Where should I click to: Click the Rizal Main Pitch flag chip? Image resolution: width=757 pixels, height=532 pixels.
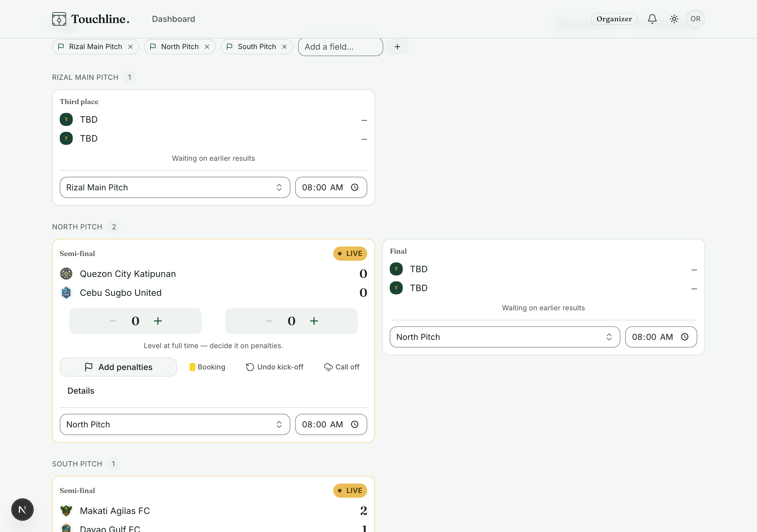click(96, 47)
